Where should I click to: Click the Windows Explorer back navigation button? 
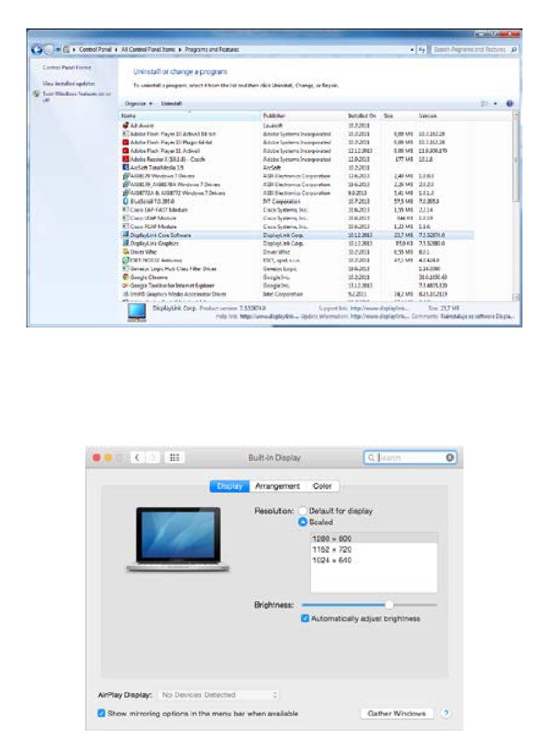[x=37, y=50]
